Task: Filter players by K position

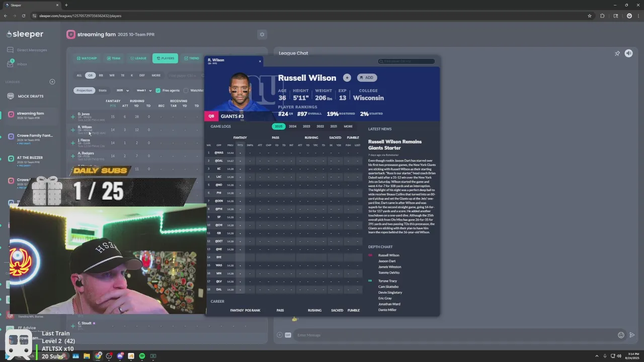Action: (132, 75)
